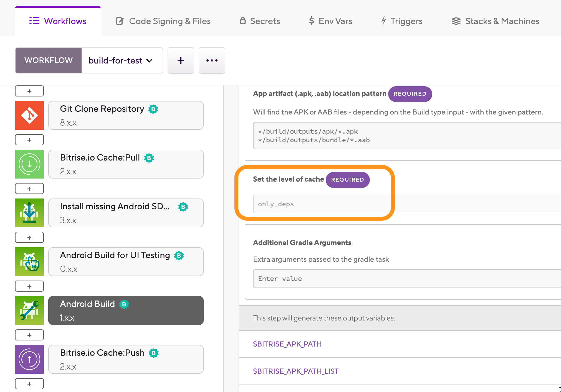Click the only_deps cache level field
This screenshot has width=561, height=392.
tap(407, 204)
